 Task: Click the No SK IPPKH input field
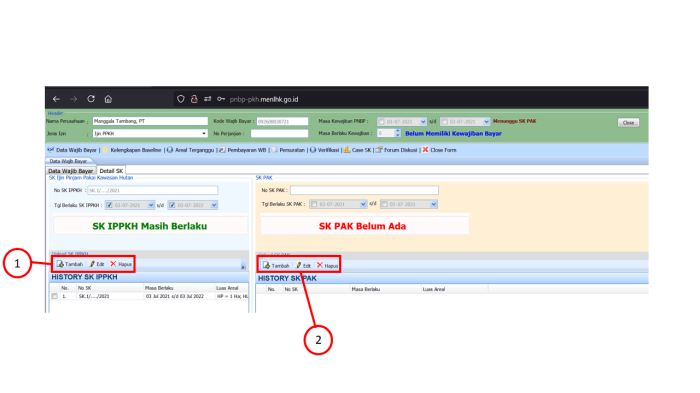click(153, 190)
